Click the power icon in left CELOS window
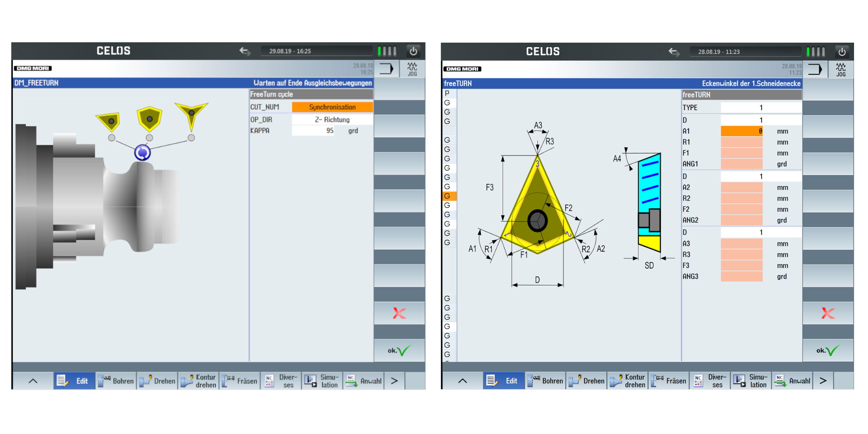Screen dimensions: 868x434 (x=413, y=51)
